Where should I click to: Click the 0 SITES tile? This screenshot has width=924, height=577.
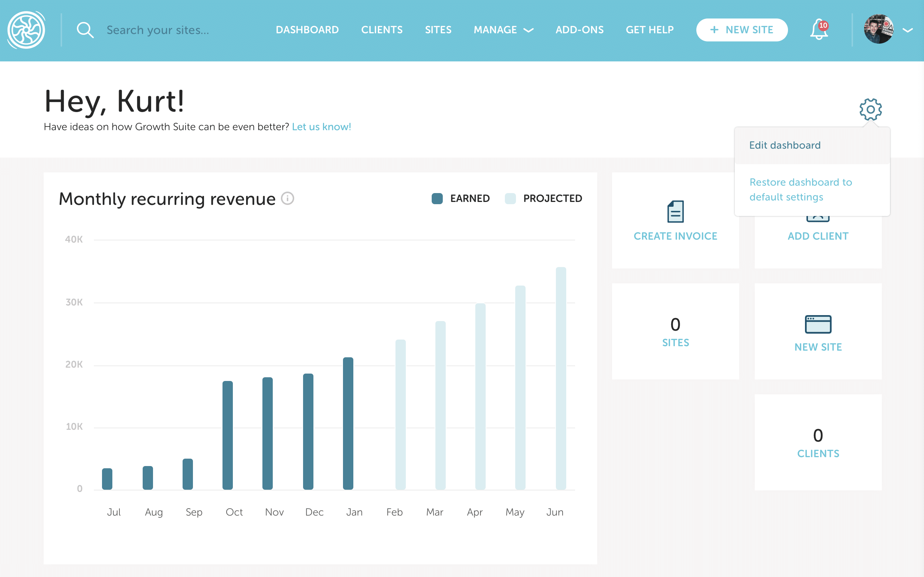coord(675,331)
